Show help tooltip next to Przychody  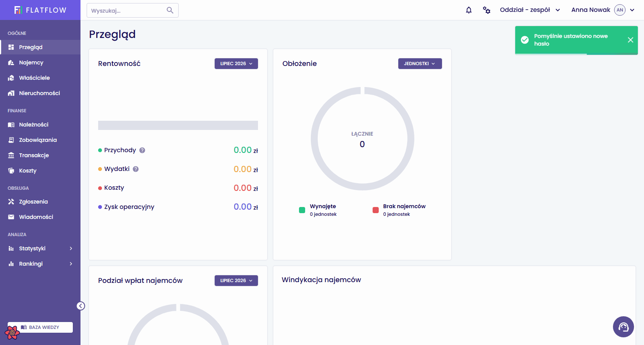click(142, 150)
